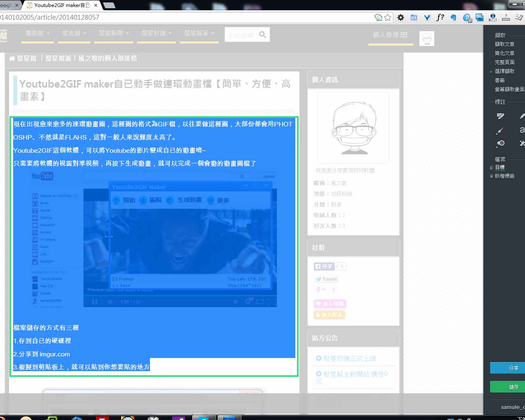
Task: Select the pencil drawing tool in clipper
Action: click(x=522, y=116)
